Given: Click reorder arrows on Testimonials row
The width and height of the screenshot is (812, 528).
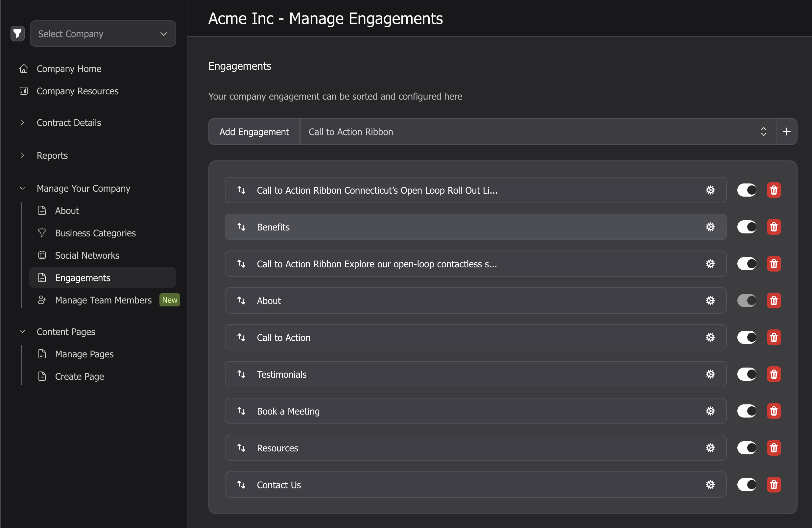Looking at the screenshot, I should (241, 374).
